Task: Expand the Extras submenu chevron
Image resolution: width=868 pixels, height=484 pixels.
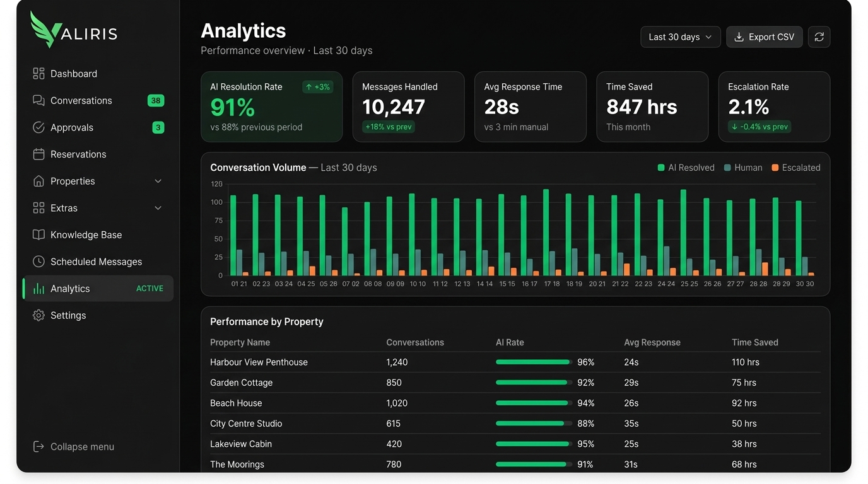Action: [158, 208]
